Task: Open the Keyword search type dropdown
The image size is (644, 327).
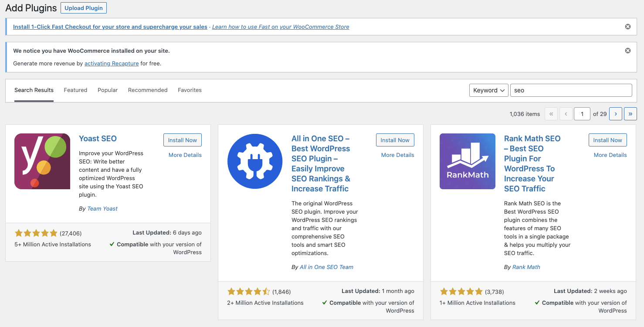Action: click(489, 90)
